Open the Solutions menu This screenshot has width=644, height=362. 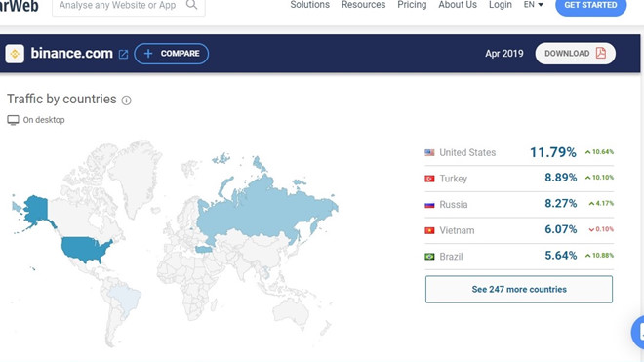309,5
